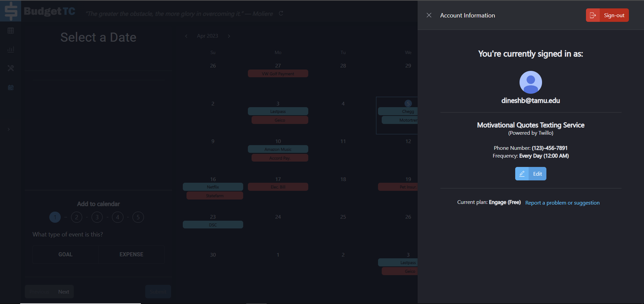Open the calendar sidebar icon
The image size is (644, 304).
(x=11, y=87)
